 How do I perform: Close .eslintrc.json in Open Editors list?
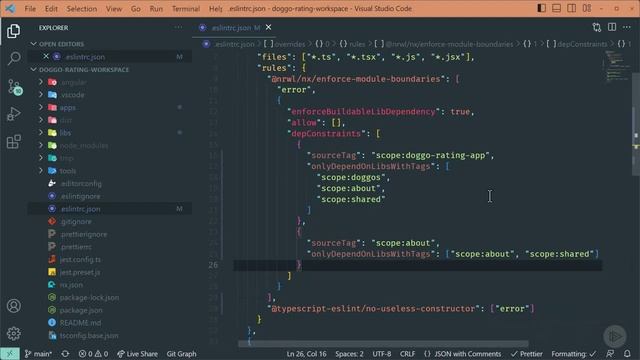pos(46,56)
